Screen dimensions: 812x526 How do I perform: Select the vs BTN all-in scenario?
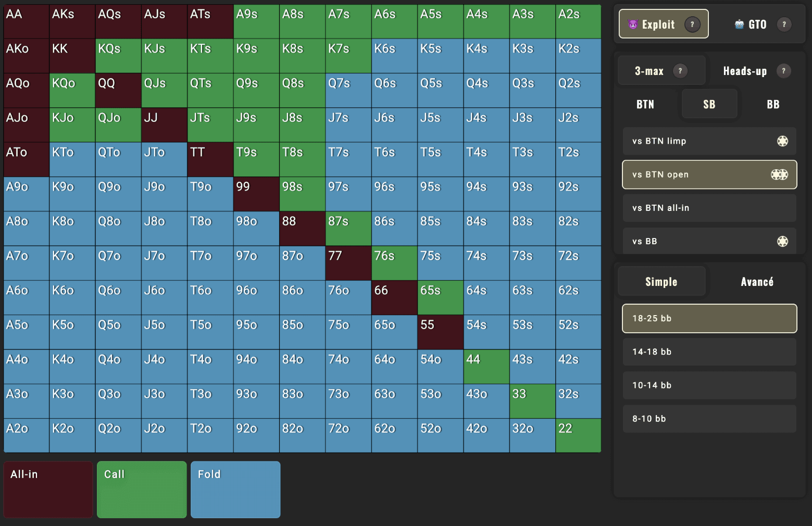point(709,207)
